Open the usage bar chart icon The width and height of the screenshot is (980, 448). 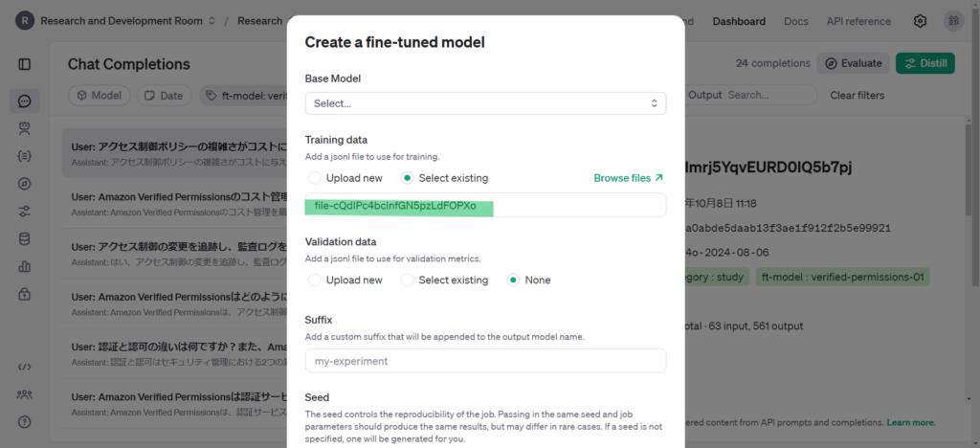point(25,266)
